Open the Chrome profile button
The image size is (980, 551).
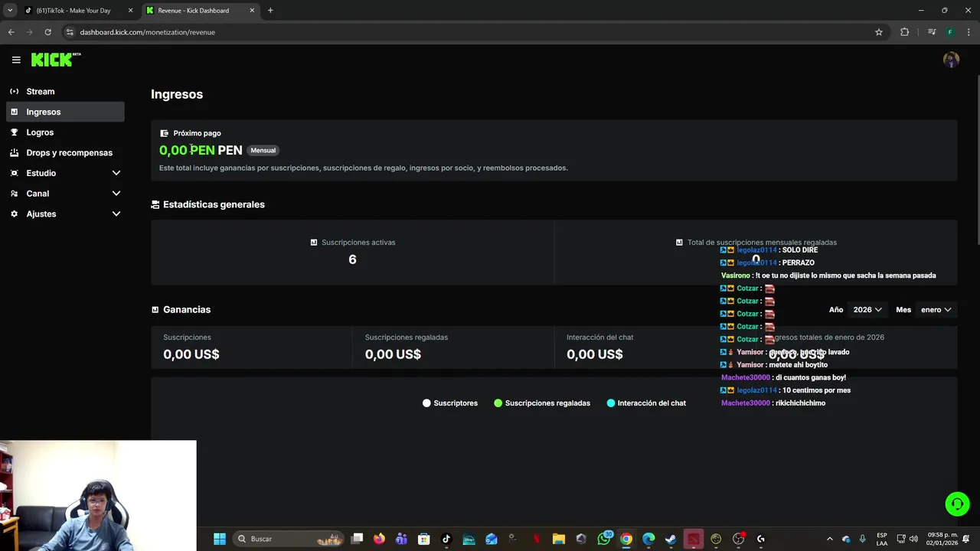(950, 32)
